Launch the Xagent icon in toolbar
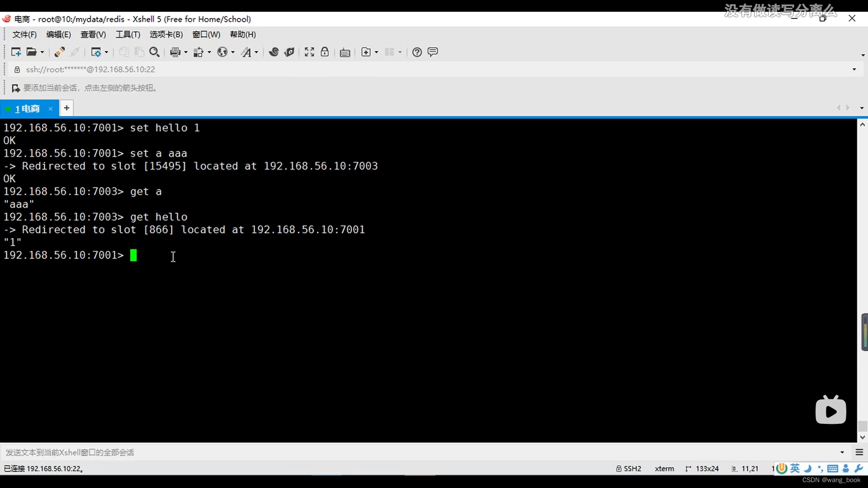The image size is (868, 488). tap(289, 52)
